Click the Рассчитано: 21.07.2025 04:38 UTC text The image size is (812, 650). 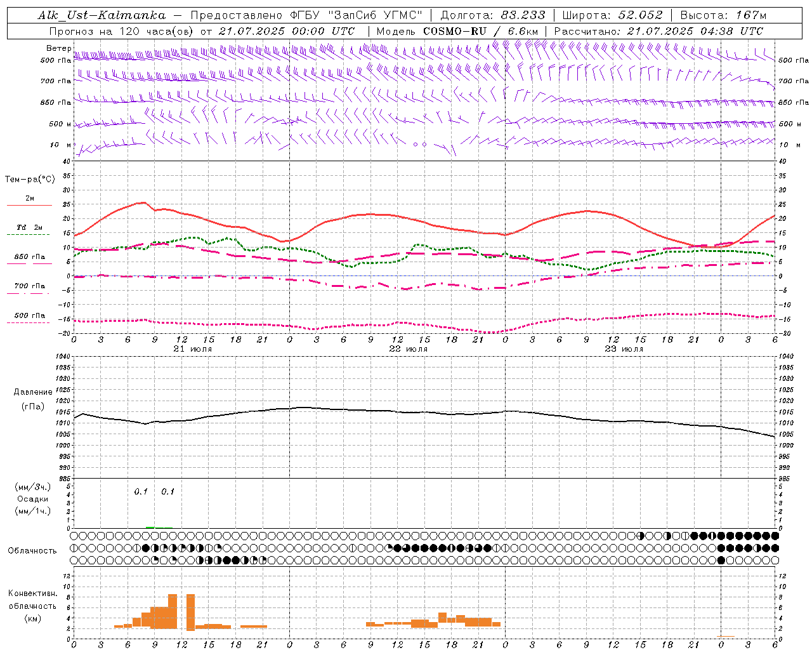click(658, 31)
